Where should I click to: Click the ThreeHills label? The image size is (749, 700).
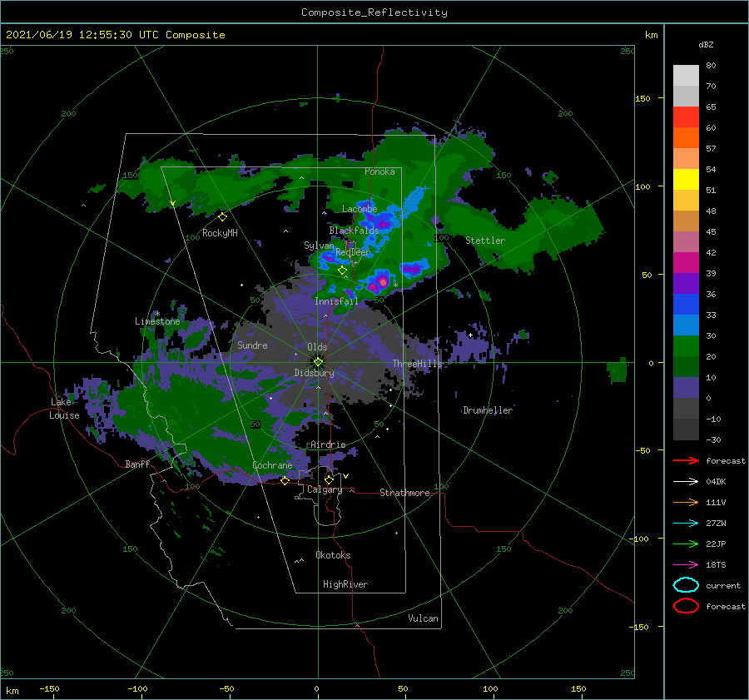[418, 364]
